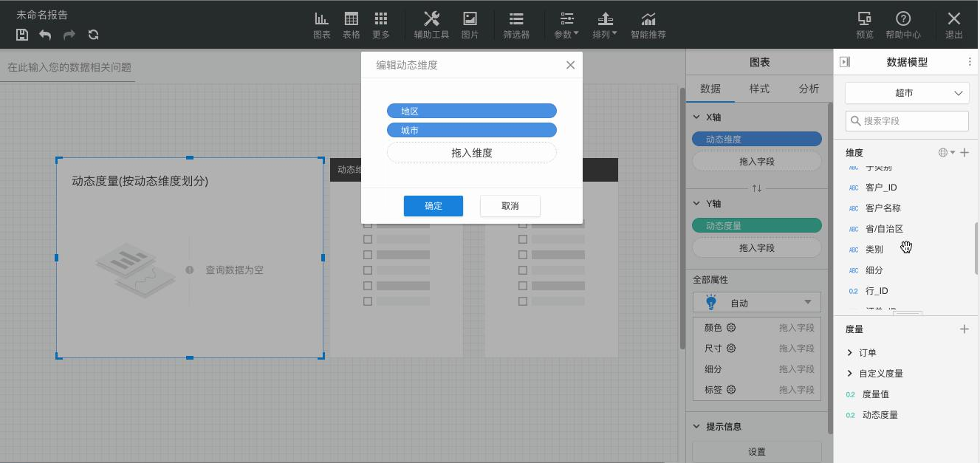Viewport: 980px width, 463px height.
Task: Switch to the 样式 tab
Action: (x=759, y=89)
